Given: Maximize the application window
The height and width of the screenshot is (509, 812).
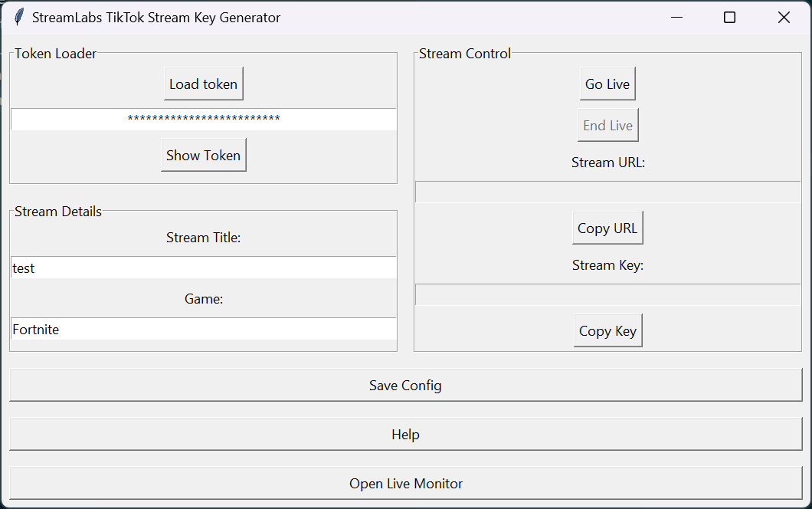Looking at the screenshot, I should (x=729, y=17).
